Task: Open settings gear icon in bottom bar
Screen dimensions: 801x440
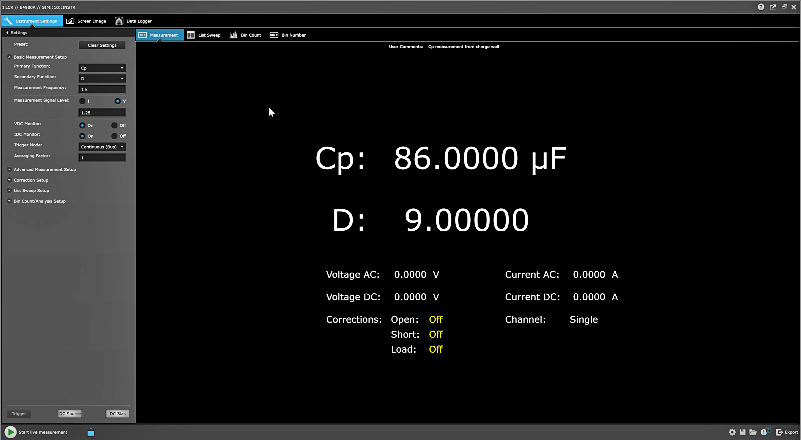Action: (732, 432)
